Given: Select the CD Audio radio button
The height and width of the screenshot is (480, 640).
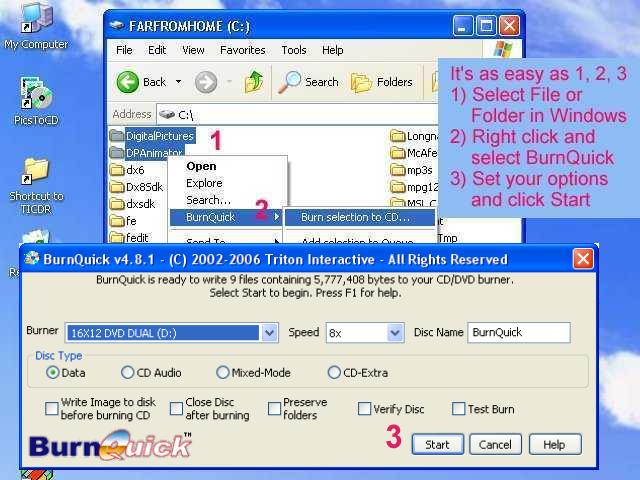Looking at the screenshot, I should (127, 372).
